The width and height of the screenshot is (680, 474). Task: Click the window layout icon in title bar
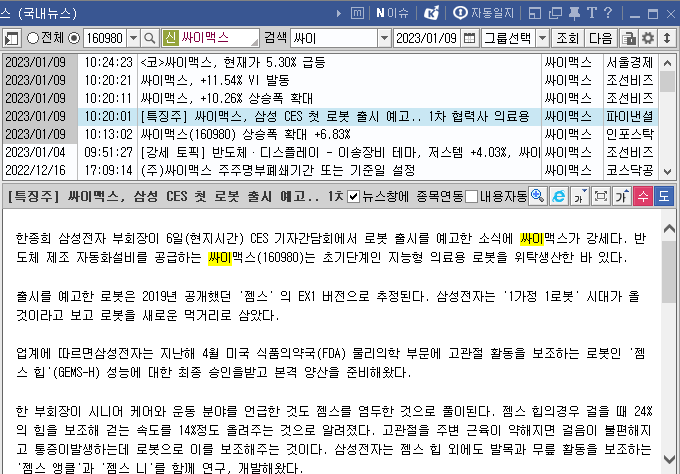click(535, 13)
